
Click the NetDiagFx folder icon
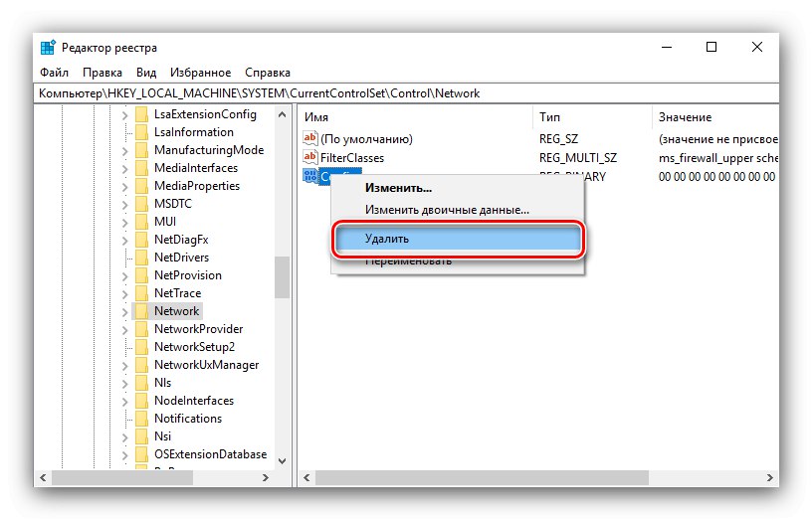[141, 240]
